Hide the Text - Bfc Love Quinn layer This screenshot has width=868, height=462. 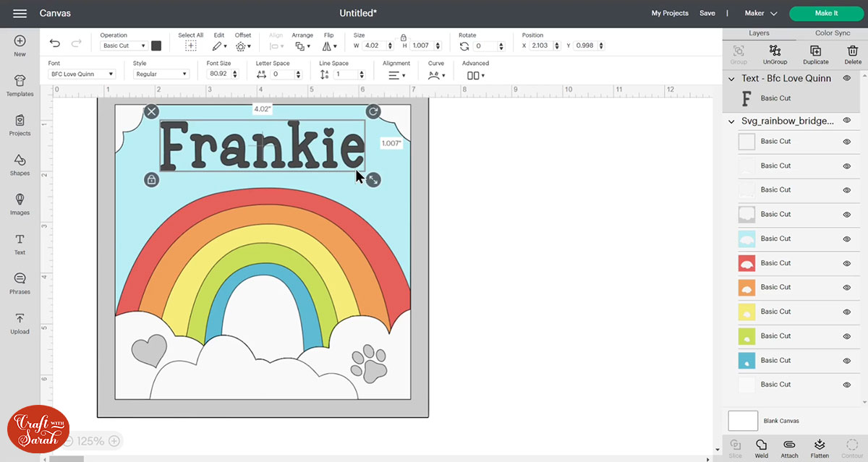[x=846, y=78]
